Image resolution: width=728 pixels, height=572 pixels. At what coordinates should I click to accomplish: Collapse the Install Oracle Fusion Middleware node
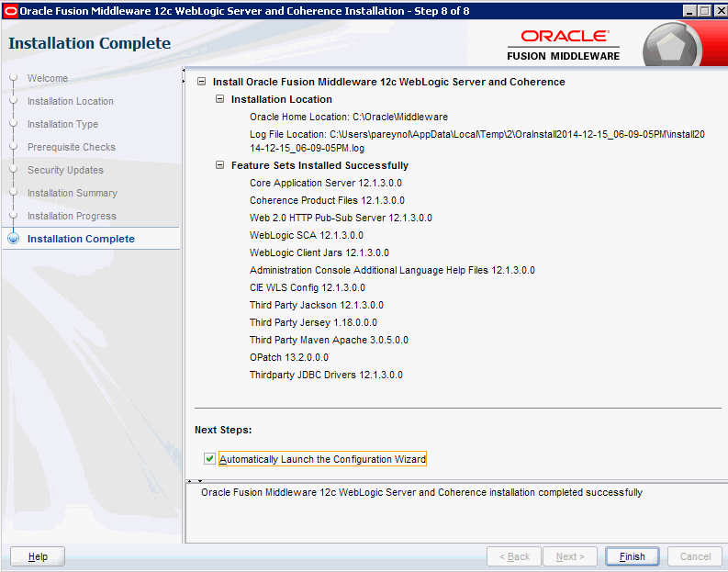(201, 82)
